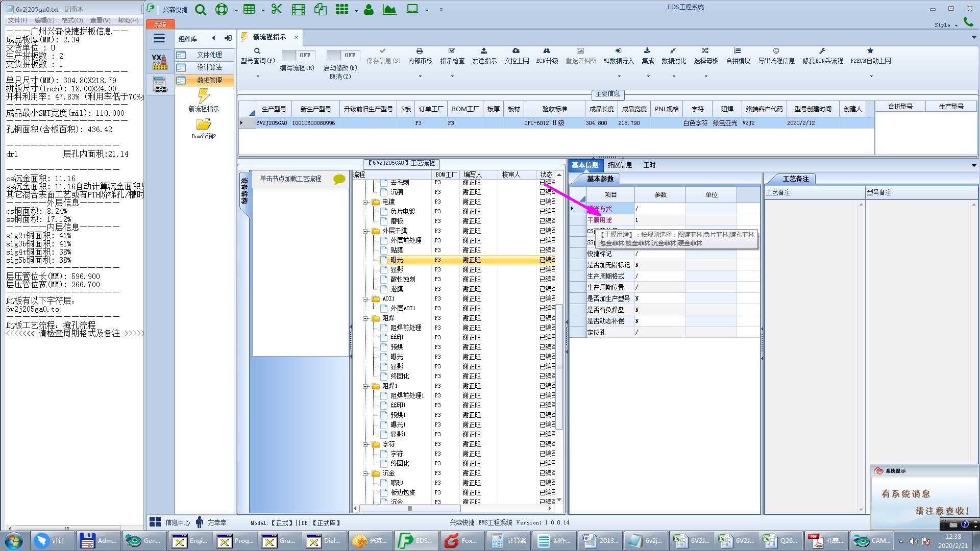Click the green area chart icon

point(389,10)
